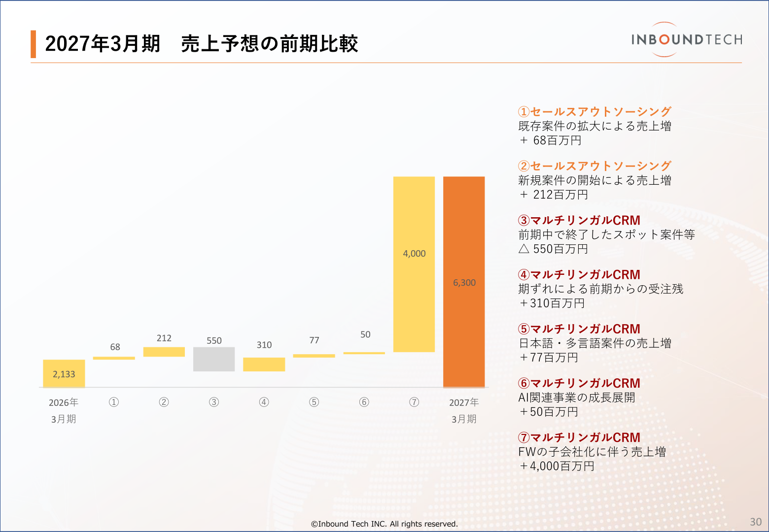The height and width of the screenshot is (532, 769).
Task: Click the data label 50
Action: tap(365, 334)
